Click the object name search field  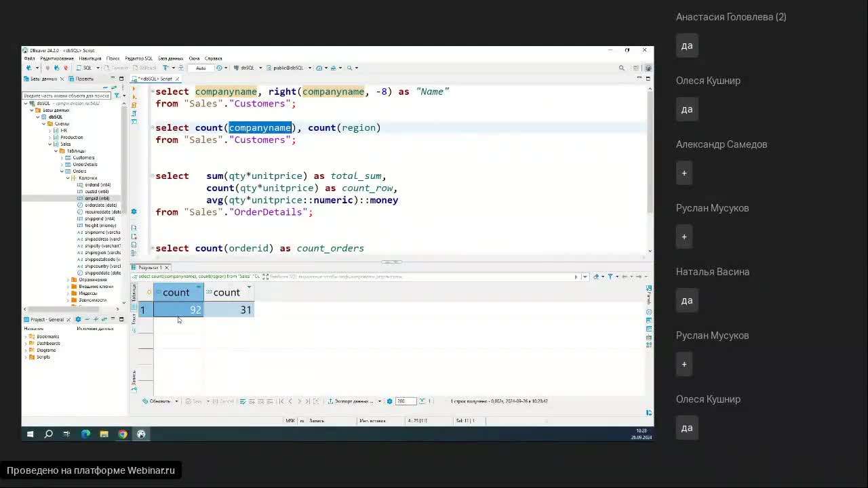tap(66, 96)
